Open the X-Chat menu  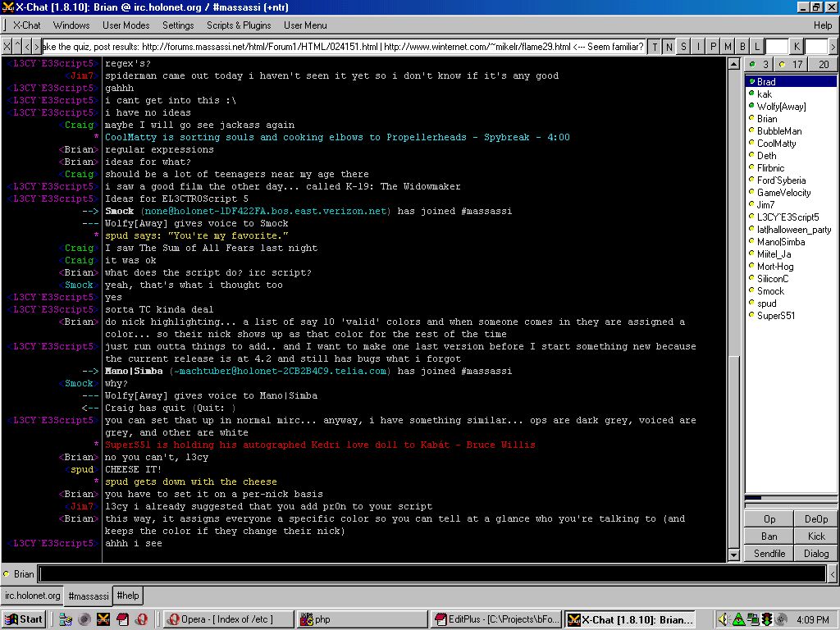pos(27,25)
